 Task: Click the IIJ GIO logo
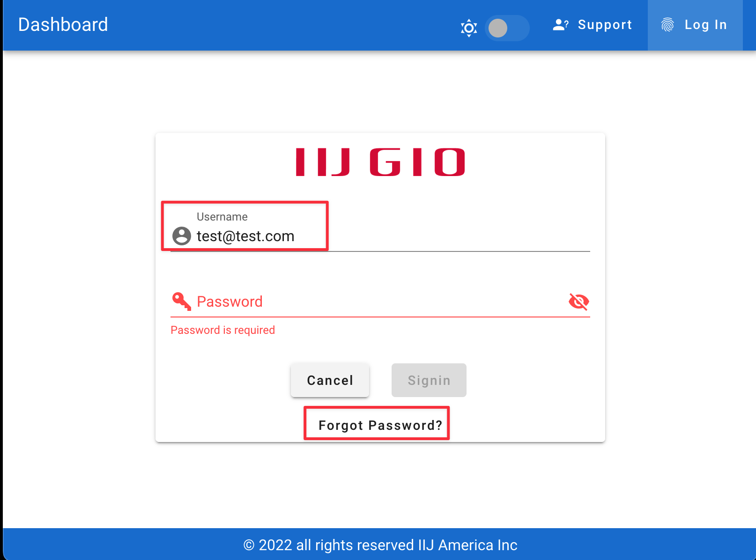[x=380, y=162]
